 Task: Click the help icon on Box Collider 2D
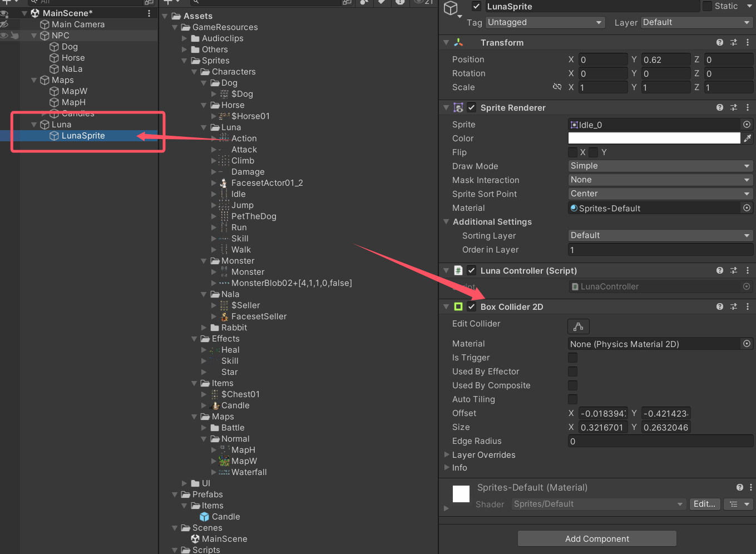point(720,306)
